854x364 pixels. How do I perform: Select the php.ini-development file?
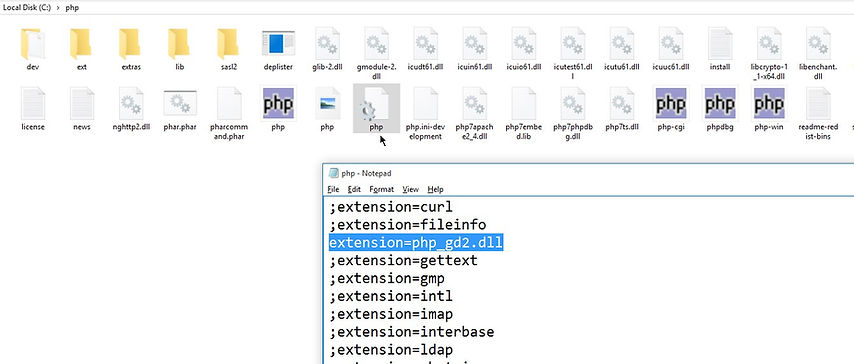point(425,114)
